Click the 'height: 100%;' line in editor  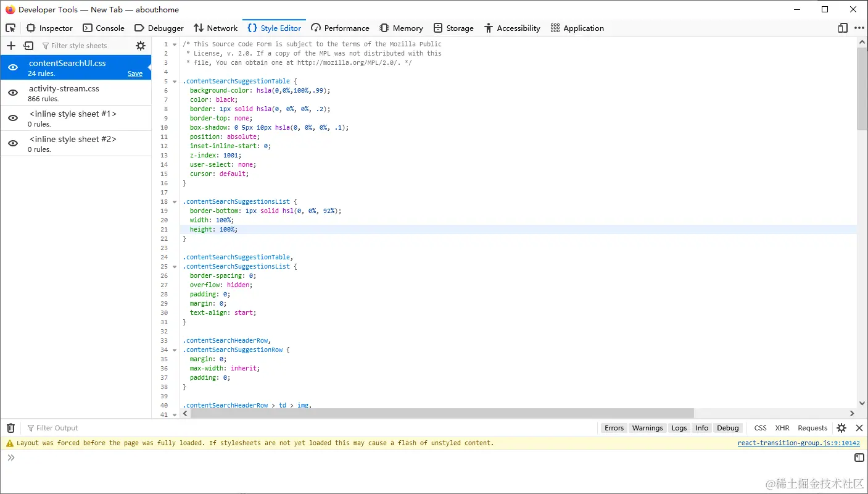213,230
